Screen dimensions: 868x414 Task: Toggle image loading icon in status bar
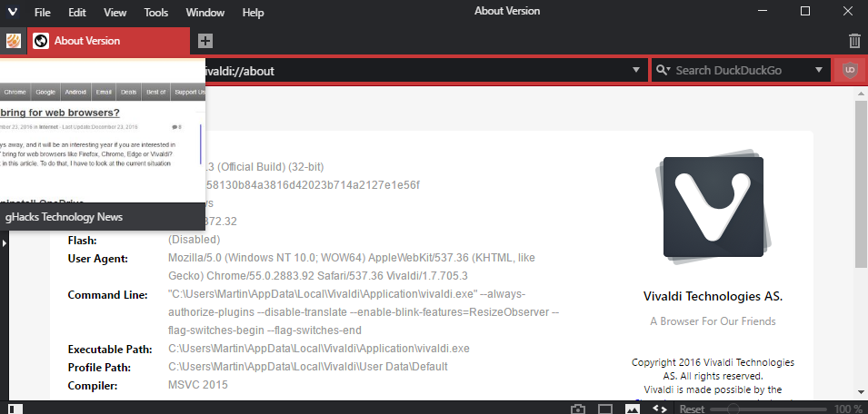pyautogui.click(x=633, y=409)
